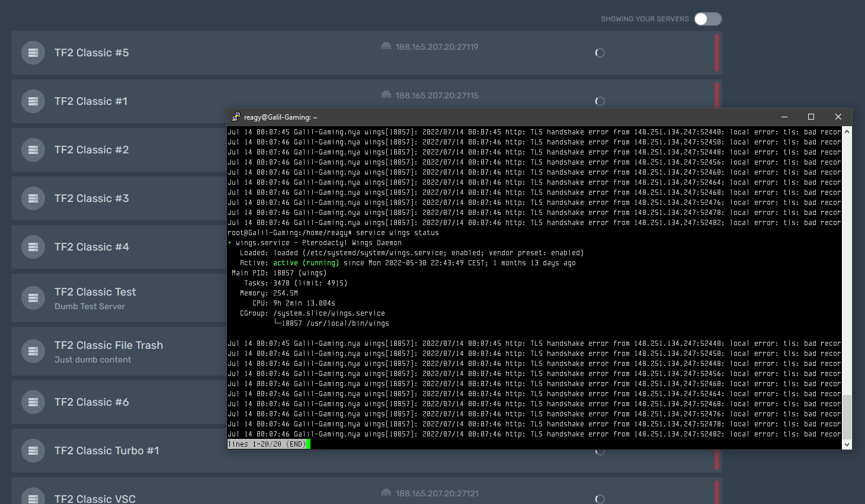The width and height of the screenshot is (865, 504).
Task: Click the 'Memory: 254.5M' line
Action: click(269, 293)
